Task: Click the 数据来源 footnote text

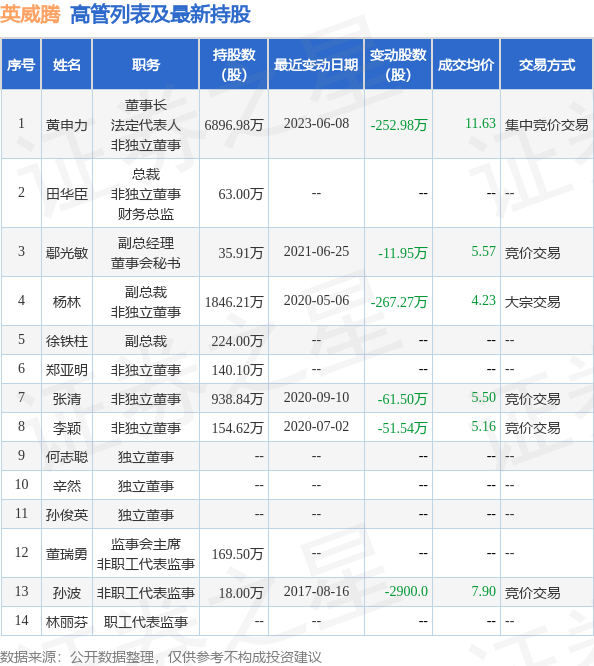Action: pyautogui.click(x=161, y=657)
